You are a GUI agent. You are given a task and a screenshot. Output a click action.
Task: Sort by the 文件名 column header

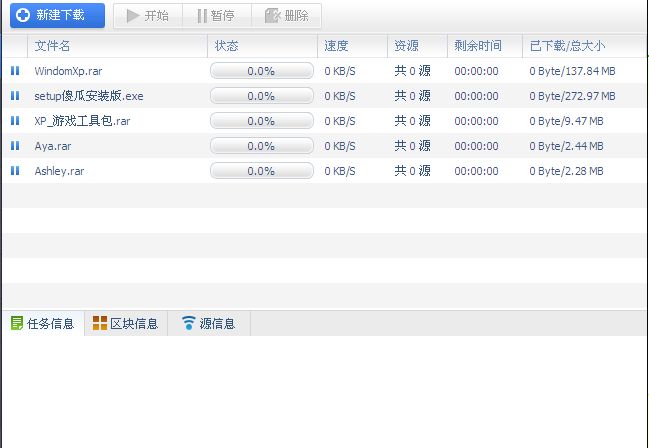point(117,46)
